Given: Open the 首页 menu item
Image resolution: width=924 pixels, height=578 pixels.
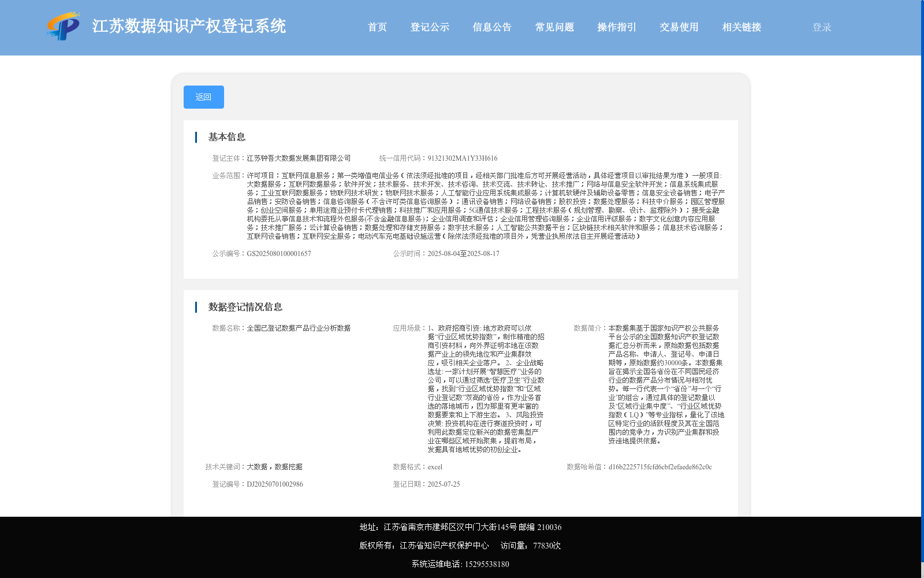Looking at the screenshot, I should coord(377,27).
